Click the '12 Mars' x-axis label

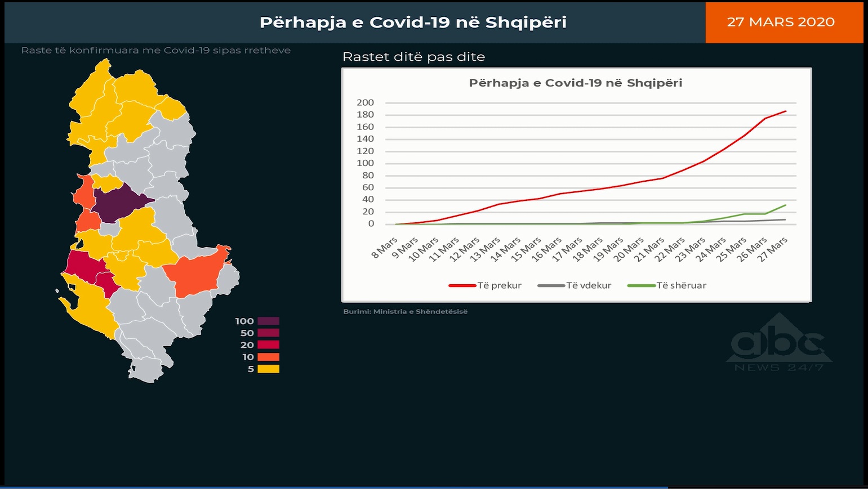click(x=465, y=249)
